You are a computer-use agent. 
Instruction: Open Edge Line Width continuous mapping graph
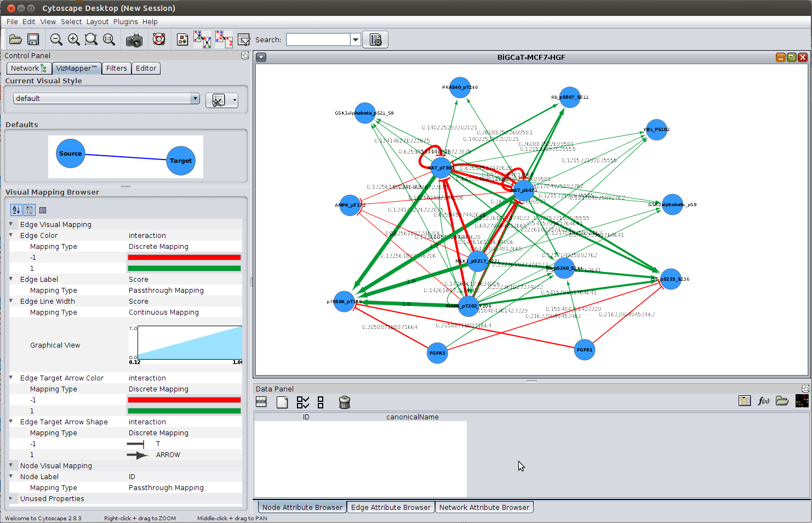(185, 345)
